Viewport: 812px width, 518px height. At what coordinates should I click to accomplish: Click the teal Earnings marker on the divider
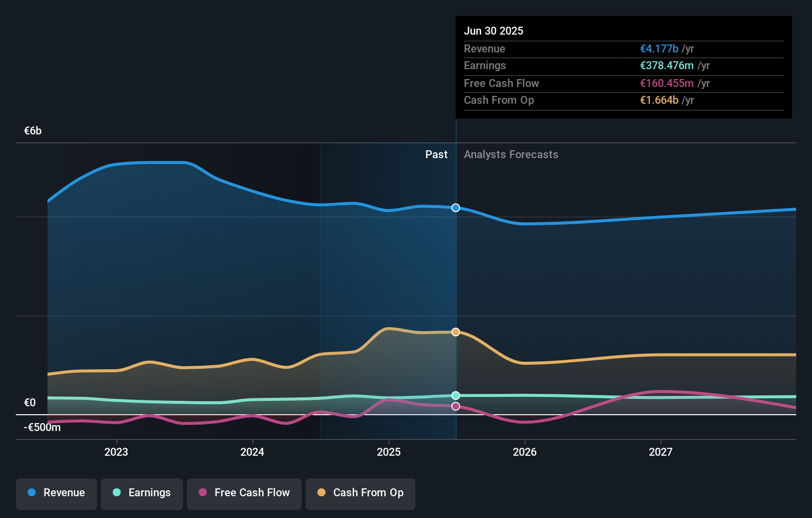click(x=455, y=395)
